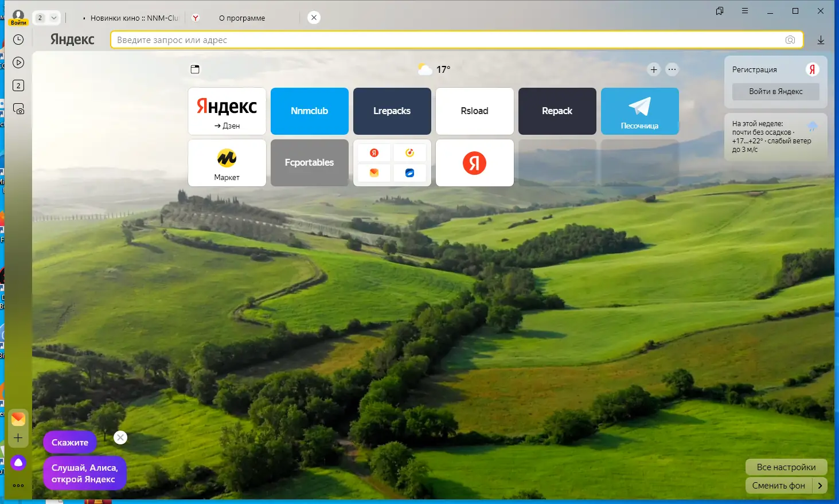Open the weekly weather forecast card
The width and height of the screenshot is (839, 504).
tap(776, 136)
